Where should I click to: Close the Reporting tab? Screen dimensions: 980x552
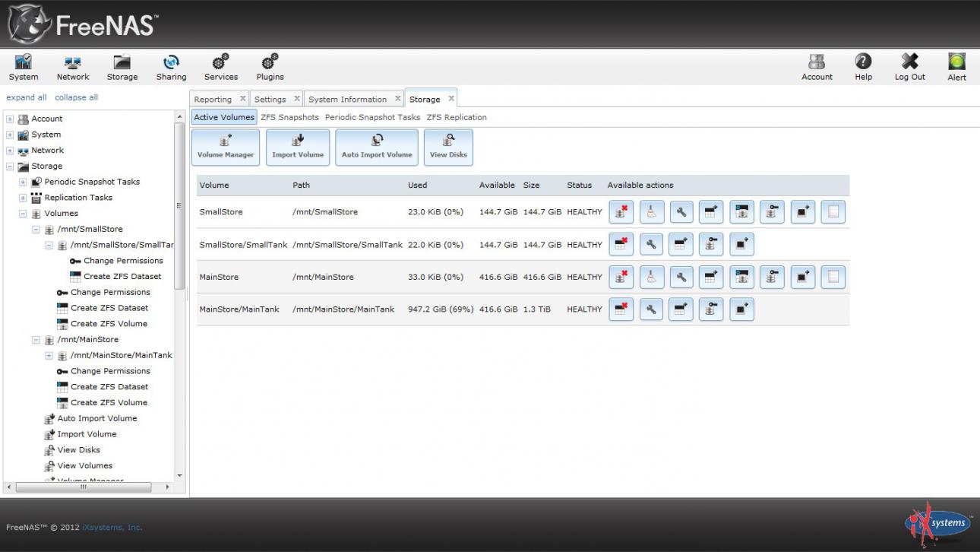pyautogui.click(x=243, y=99)
